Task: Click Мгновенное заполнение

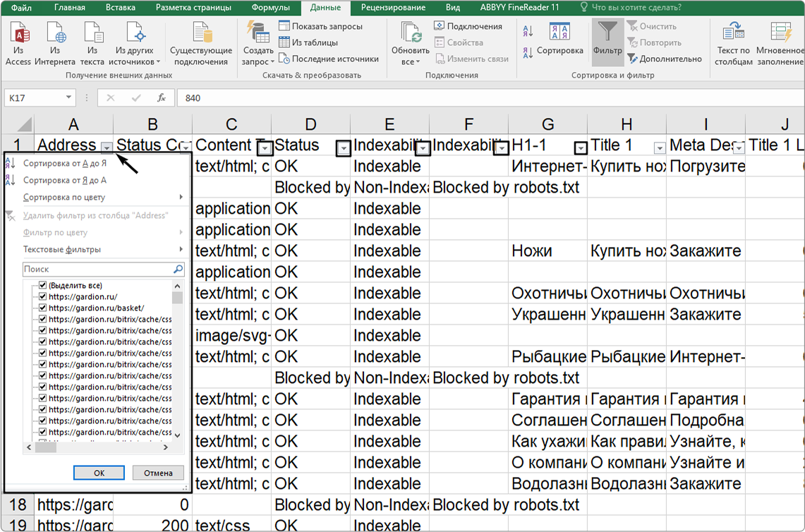Action: pos(780,44)
